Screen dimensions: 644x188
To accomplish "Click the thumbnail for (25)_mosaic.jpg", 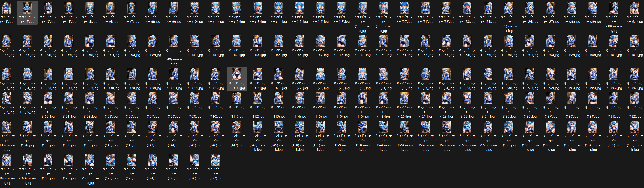I will (x=509, y=8).
